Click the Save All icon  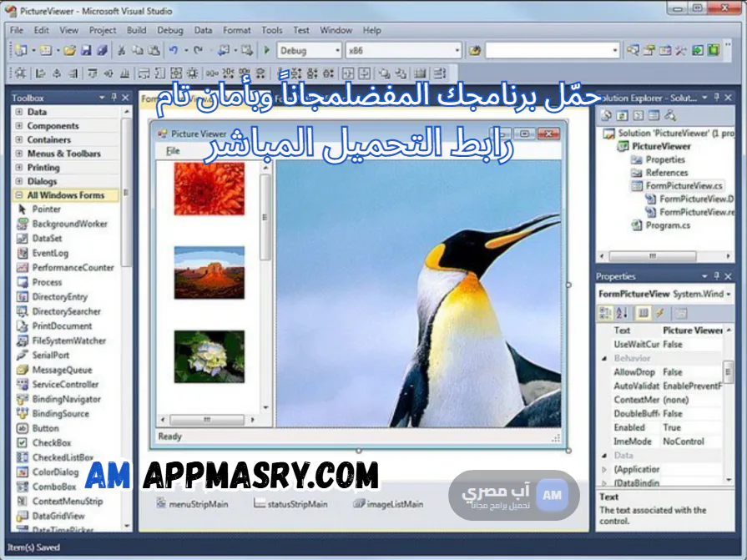point(102,50)
